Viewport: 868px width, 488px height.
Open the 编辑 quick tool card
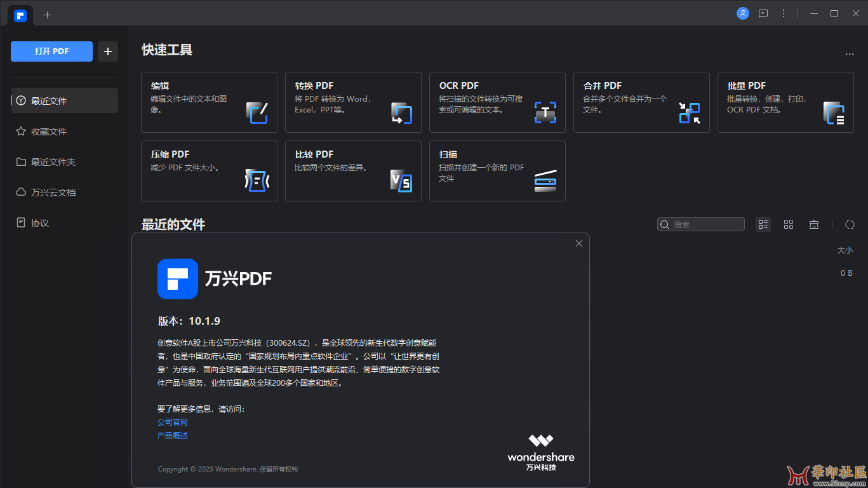tap(209, 102)
